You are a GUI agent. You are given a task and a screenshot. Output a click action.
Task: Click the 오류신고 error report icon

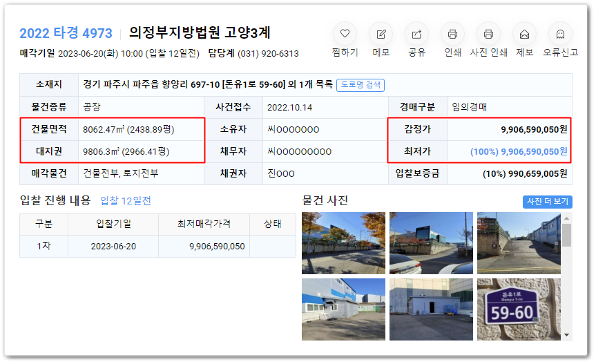click(x=560, y=35)
